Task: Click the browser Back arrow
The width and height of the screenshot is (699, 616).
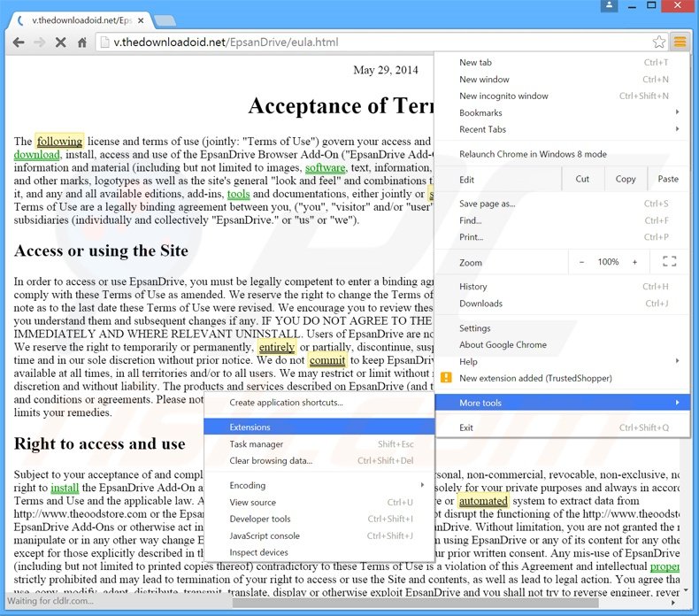Action: pos(19,42)
